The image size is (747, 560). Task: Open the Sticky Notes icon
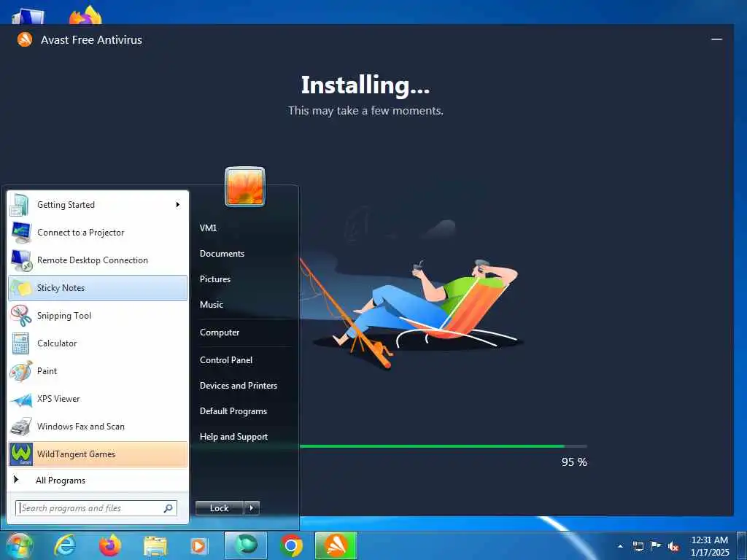pyautogui.click(x=21, y=288)
